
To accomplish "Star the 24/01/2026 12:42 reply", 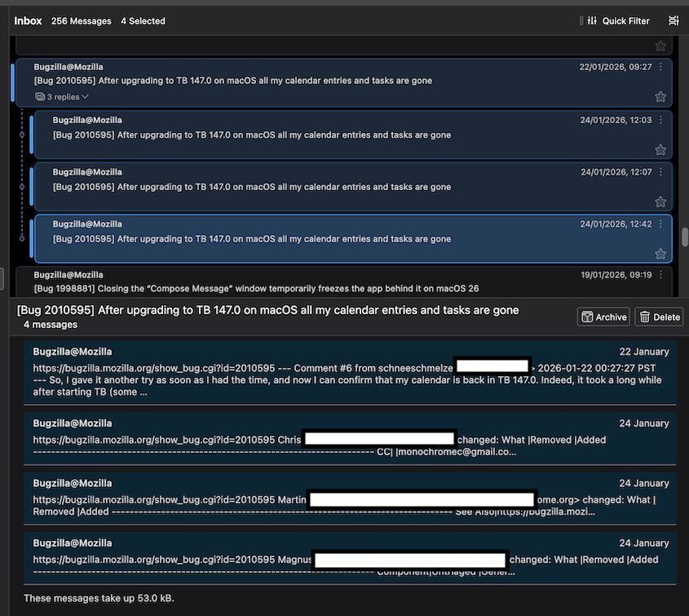I will click(x=660, y=254).
